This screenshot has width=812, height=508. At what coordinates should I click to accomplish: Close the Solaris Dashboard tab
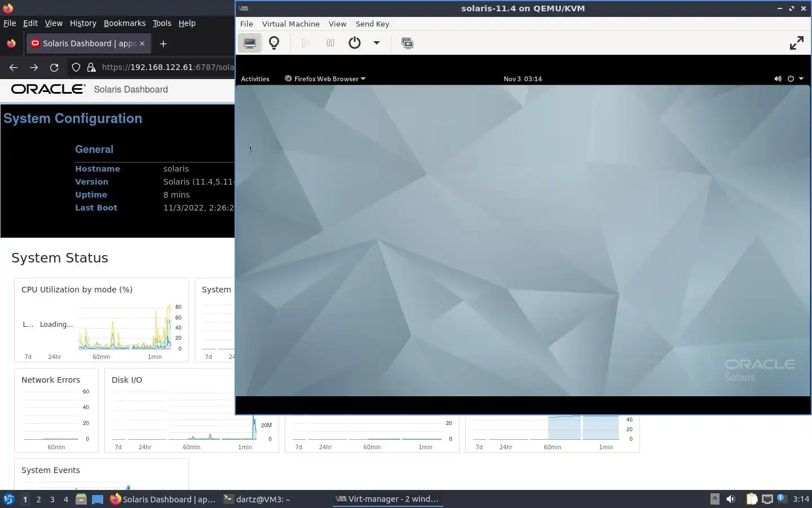(142, 43)
